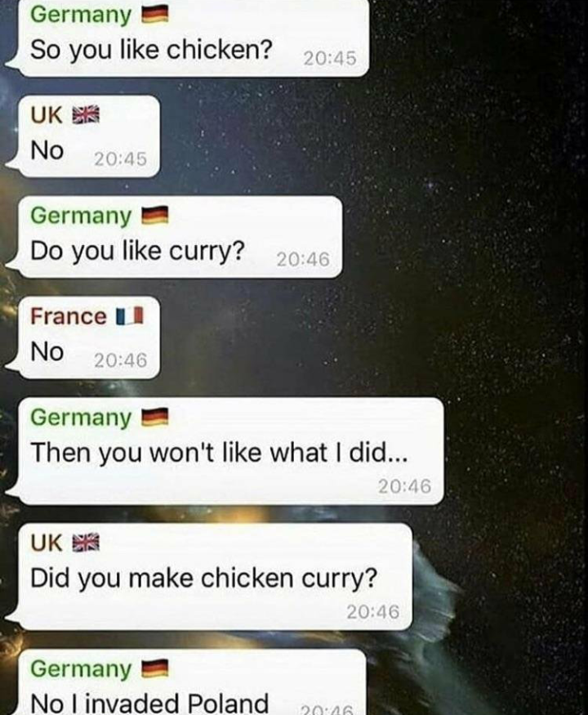Open Germany sender name above 'So you like chicken?'
This screenshot has height=715, width=588.
click(x=81, y=15)
